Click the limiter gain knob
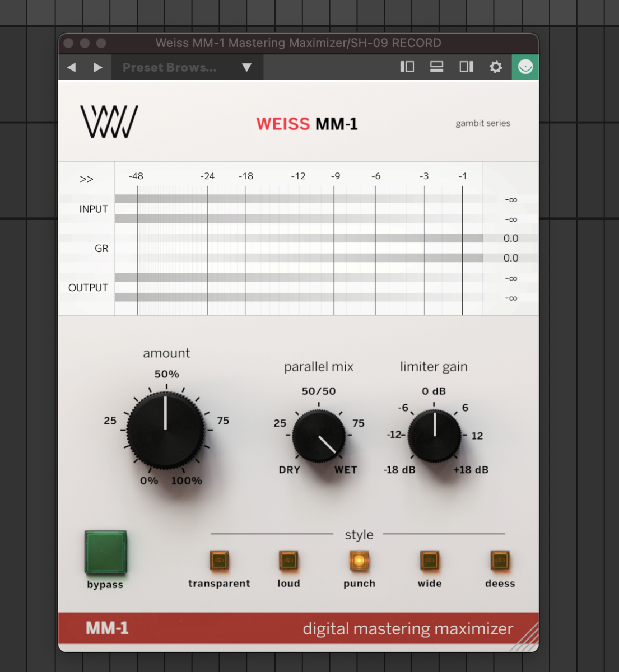This screenshot has height=672, width=619. pos(434,436)
